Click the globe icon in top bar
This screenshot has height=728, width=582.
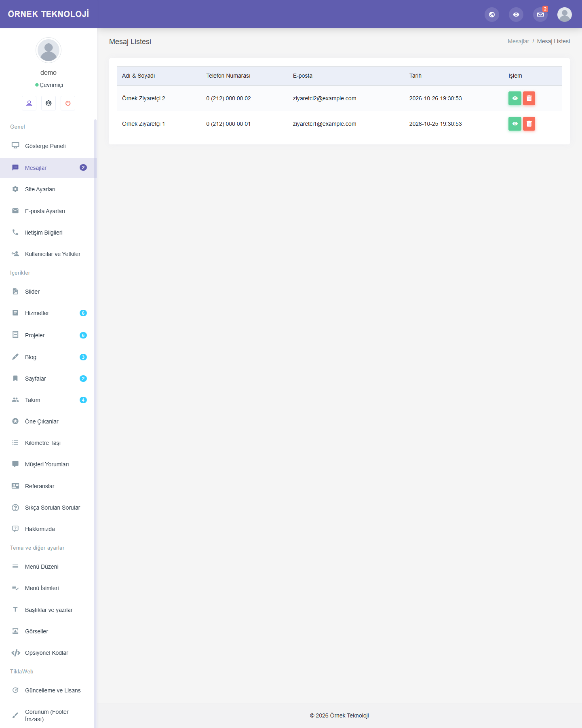(x=492, y=15)
